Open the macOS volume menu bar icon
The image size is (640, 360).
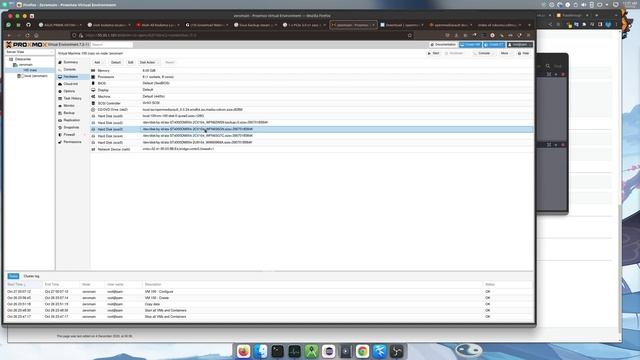pos(584,5)
